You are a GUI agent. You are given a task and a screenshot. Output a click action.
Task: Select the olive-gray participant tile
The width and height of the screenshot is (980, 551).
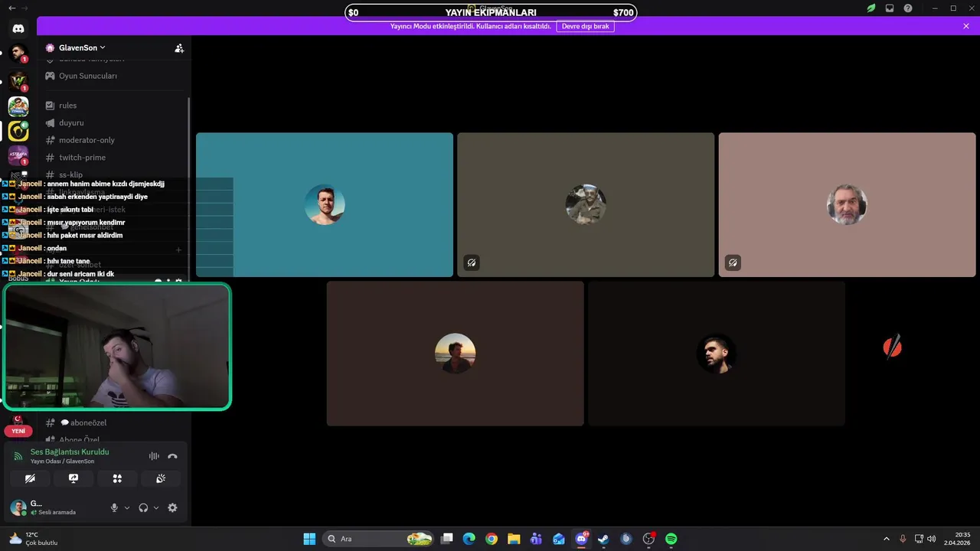point(586,205)
